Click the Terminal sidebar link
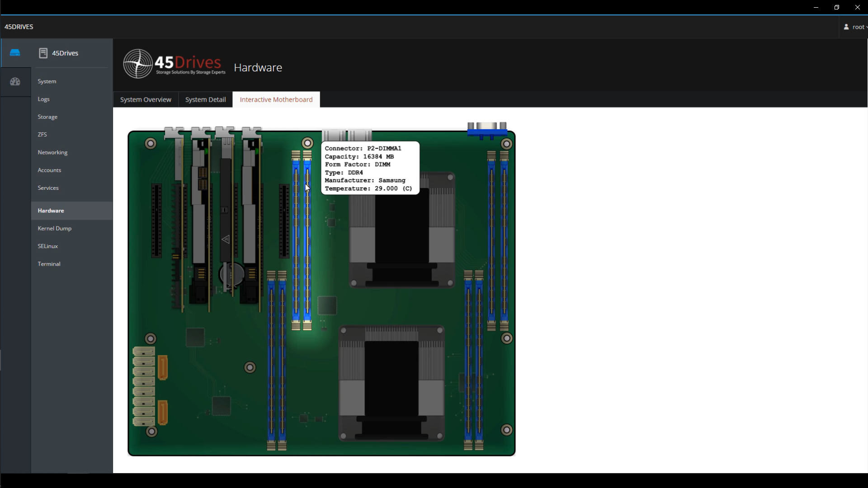 click(49, 263)
